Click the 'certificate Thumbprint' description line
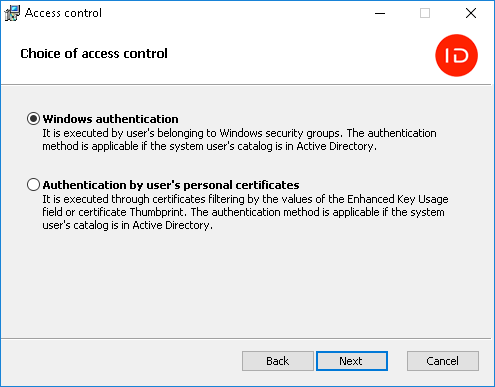Screen dimensions: 495x387 click(243, 212)
